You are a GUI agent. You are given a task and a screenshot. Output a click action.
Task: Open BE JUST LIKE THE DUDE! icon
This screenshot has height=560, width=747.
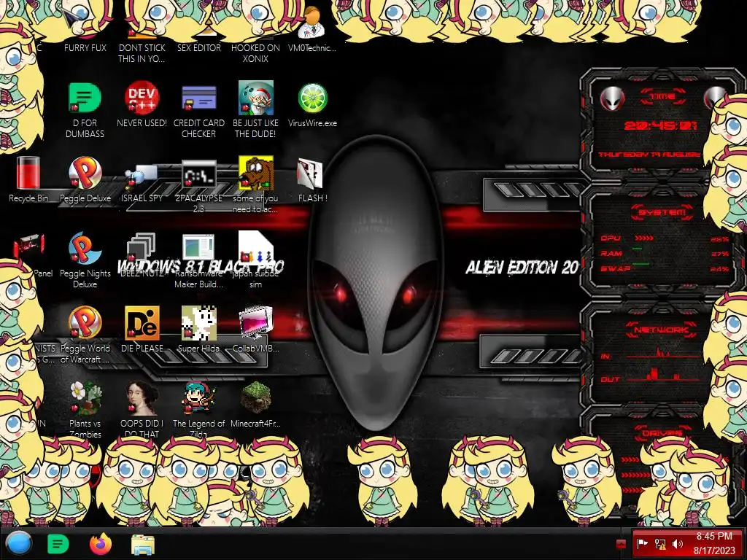[x=256, y=98]
